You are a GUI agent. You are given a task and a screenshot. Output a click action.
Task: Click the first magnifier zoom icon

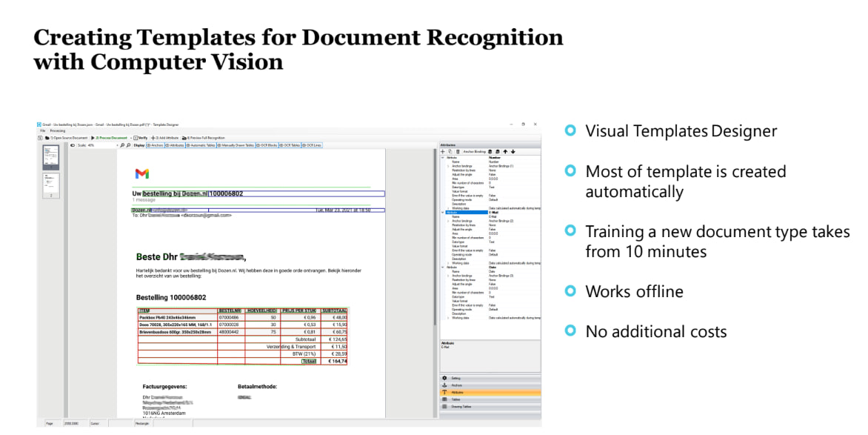pyautogui.click(x=122, y=145)
